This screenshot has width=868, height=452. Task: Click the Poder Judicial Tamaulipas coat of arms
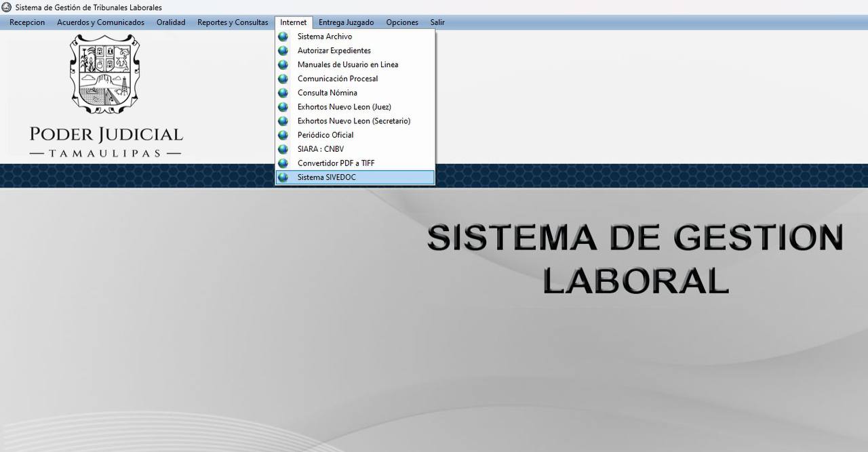pyautogui.click(x=105, y=73)
